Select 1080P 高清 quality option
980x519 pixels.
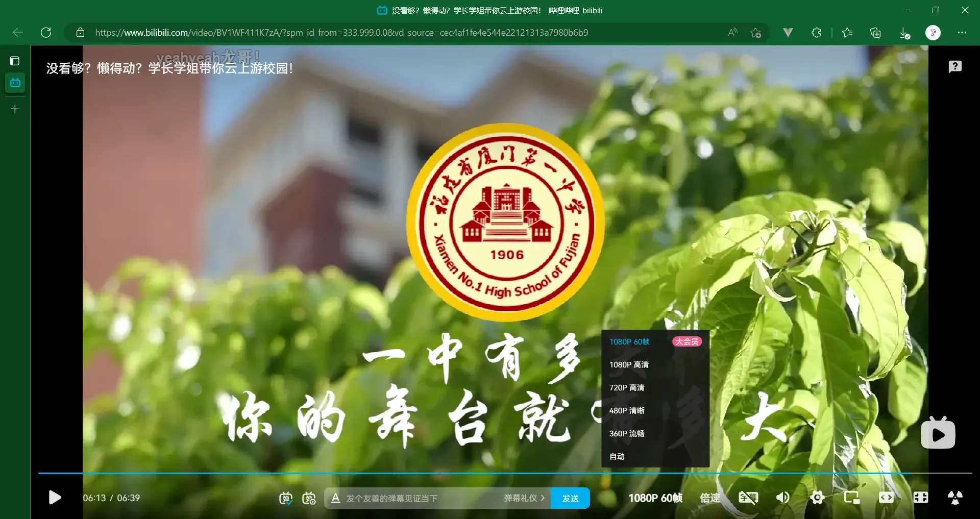click(655, 364)
